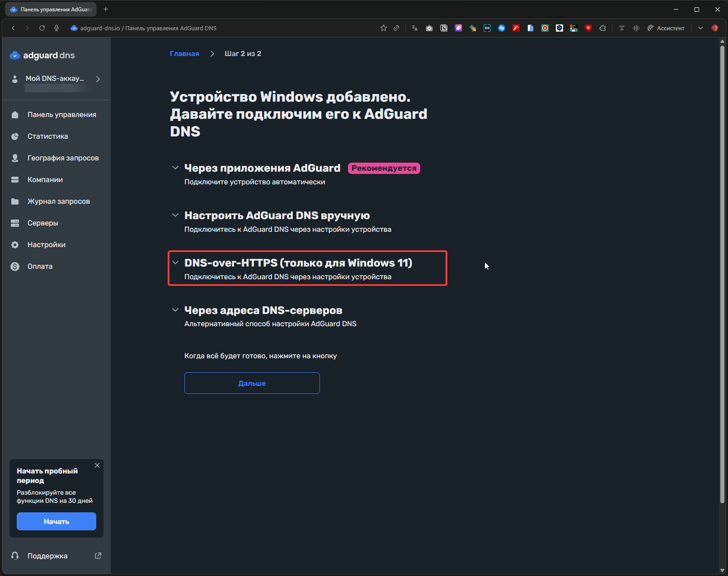Image resolution: width=728 pixels, height=576 pixels.
Task: Expand 'Через адреса DNS-серверов' section
Action: tap(263, 310)
